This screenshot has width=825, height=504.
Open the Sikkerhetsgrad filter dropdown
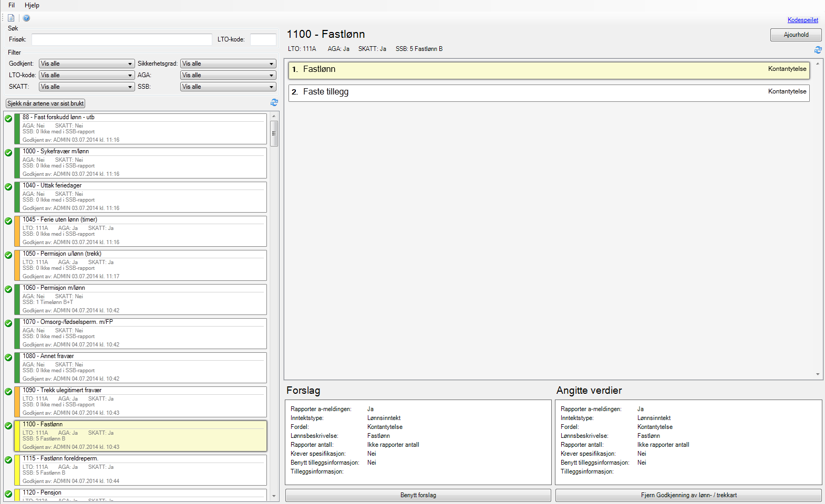228,64
